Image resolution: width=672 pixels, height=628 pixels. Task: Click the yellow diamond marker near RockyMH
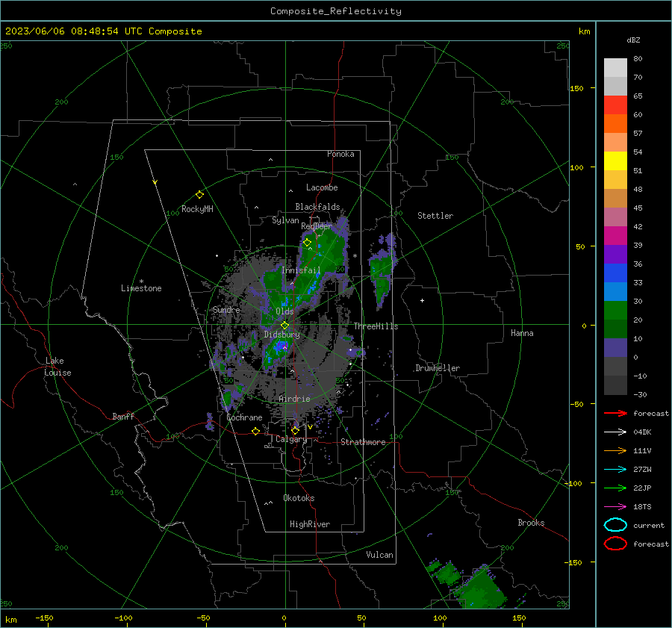click(199, 195)
